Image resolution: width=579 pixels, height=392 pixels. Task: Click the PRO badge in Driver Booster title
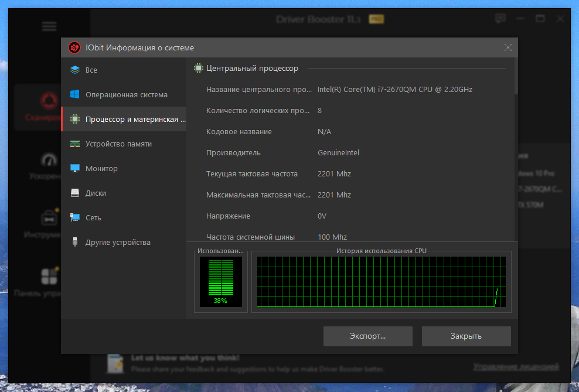pyautogui.click(x=376, y=19)
